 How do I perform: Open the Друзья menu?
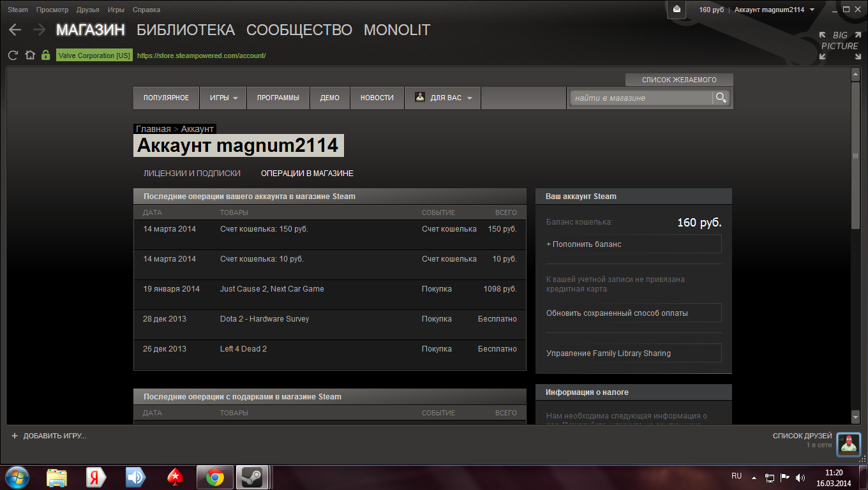(x=87, y=10)
